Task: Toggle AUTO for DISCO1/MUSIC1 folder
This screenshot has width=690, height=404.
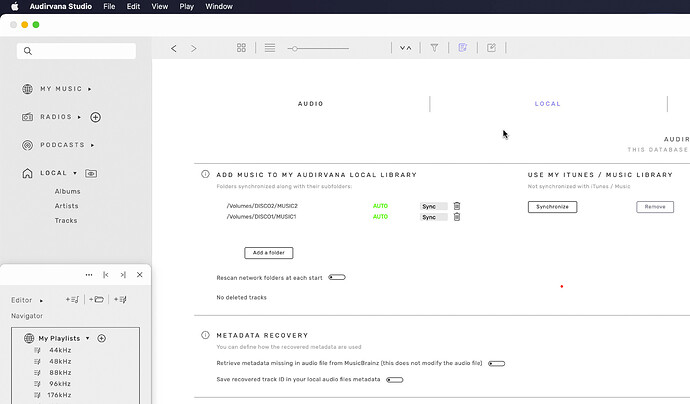Action: 380,217
